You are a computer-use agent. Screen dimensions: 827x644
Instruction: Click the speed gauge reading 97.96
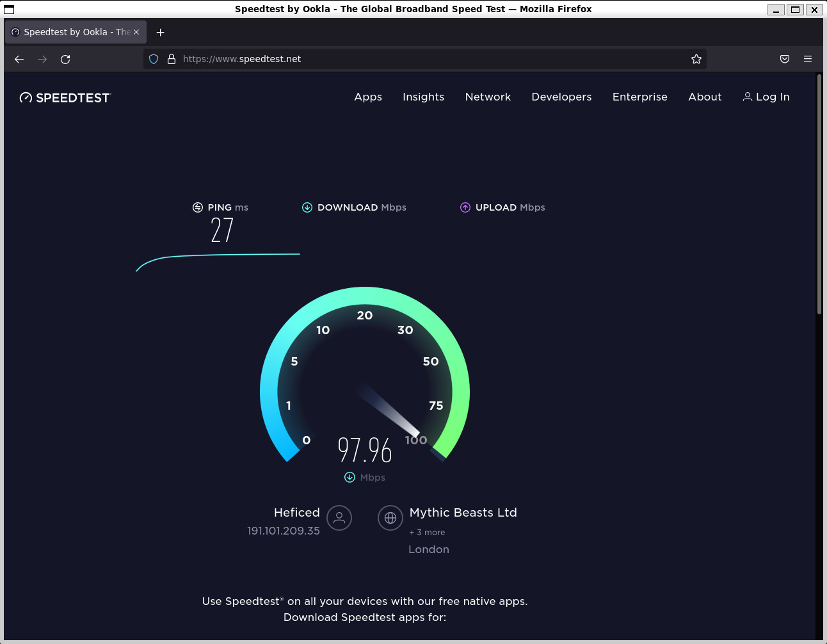[x=365, y=450]
